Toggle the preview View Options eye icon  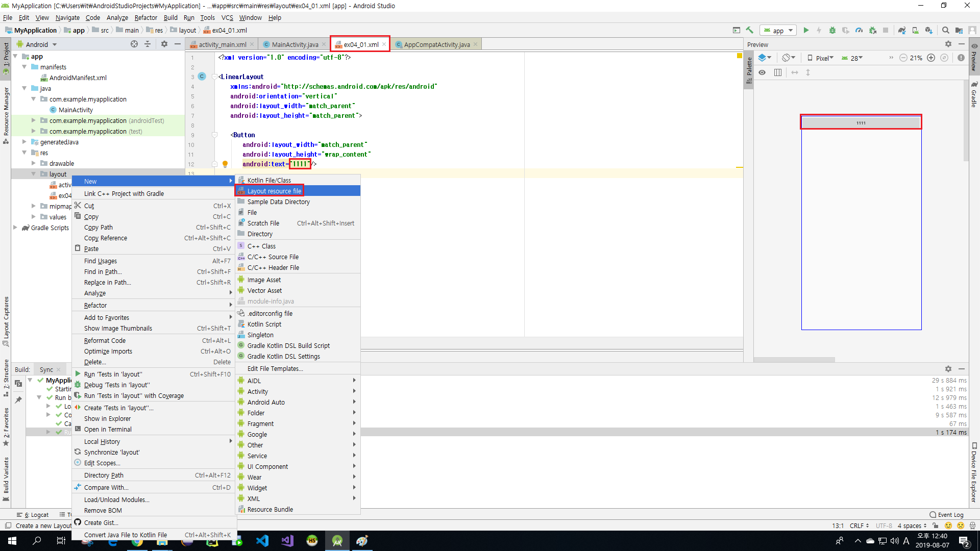tap(762, 72)
